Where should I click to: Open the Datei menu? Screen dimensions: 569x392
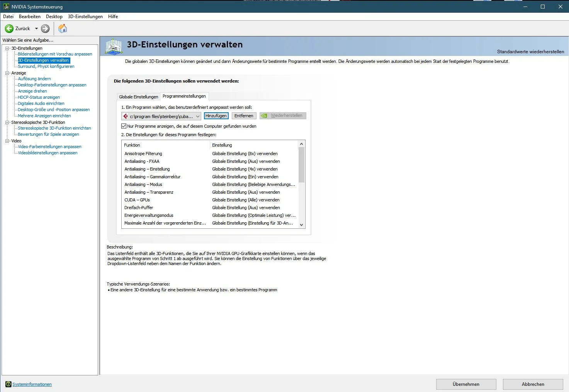8,17
